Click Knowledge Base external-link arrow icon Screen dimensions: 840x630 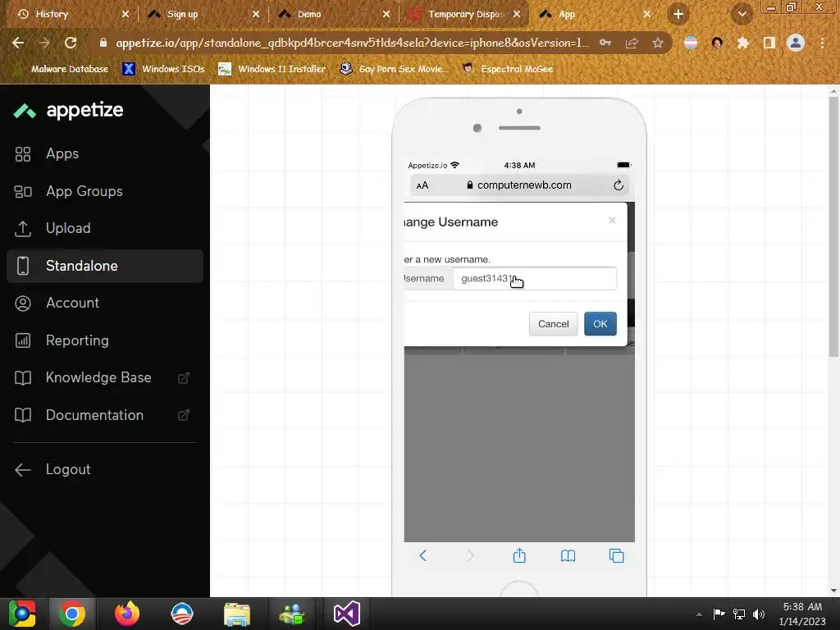pos(184,378)
